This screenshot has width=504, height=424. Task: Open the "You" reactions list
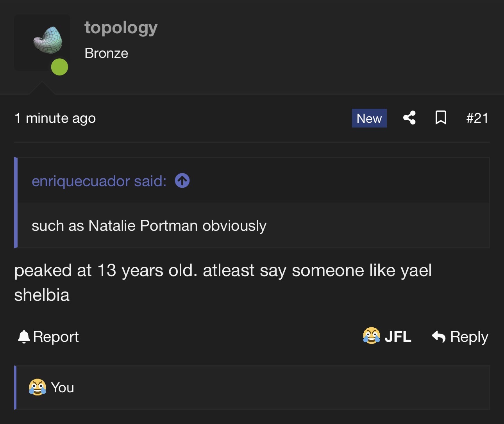[x=63, y=388]
